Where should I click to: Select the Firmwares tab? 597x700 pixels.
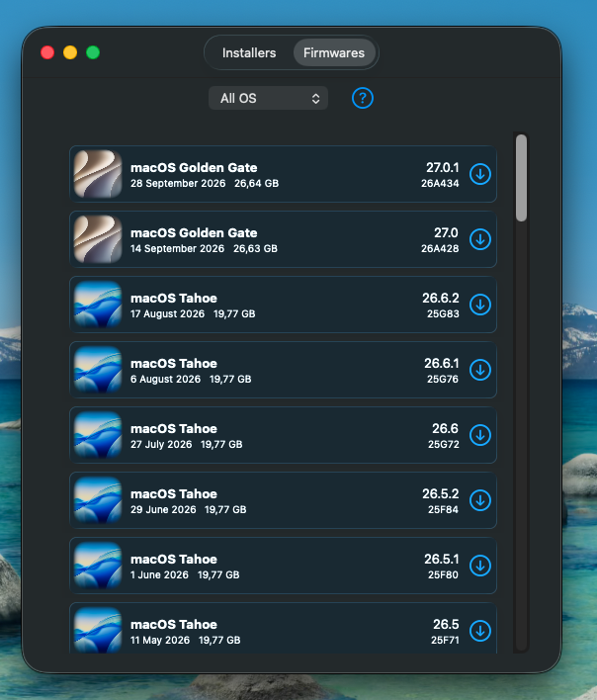[x=334, y=52]
